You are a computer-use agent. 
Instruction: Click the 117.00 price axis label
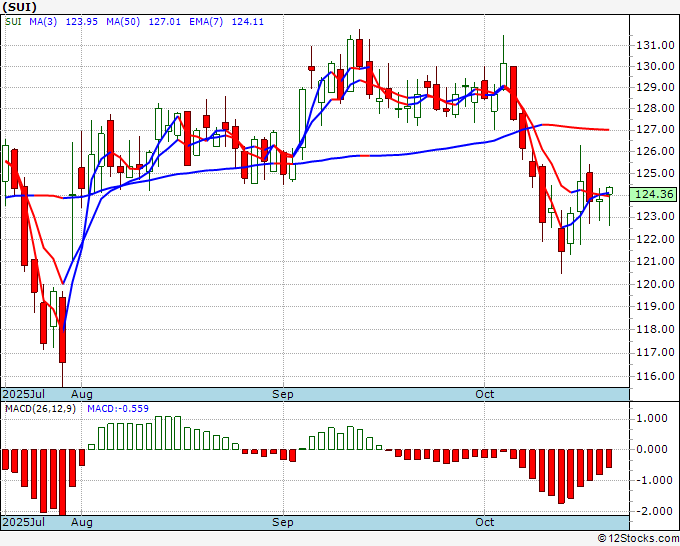point(655,352)
